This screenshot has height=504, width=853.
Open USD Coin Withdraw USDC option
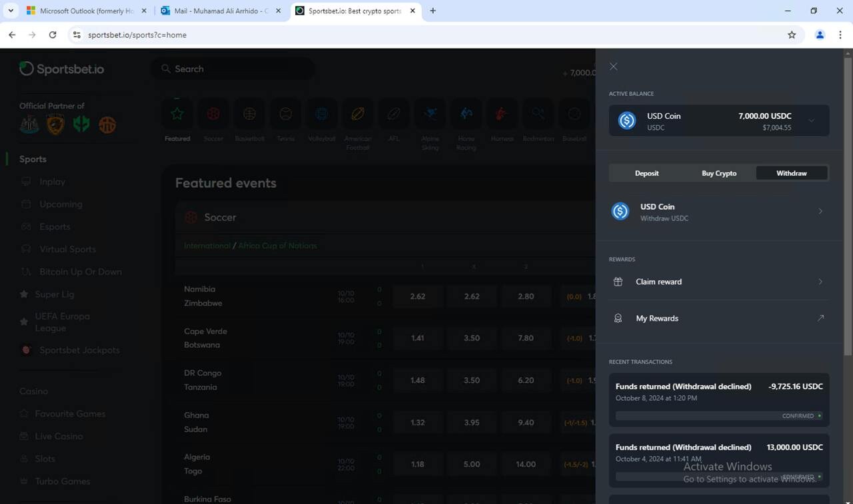[719, 212]
